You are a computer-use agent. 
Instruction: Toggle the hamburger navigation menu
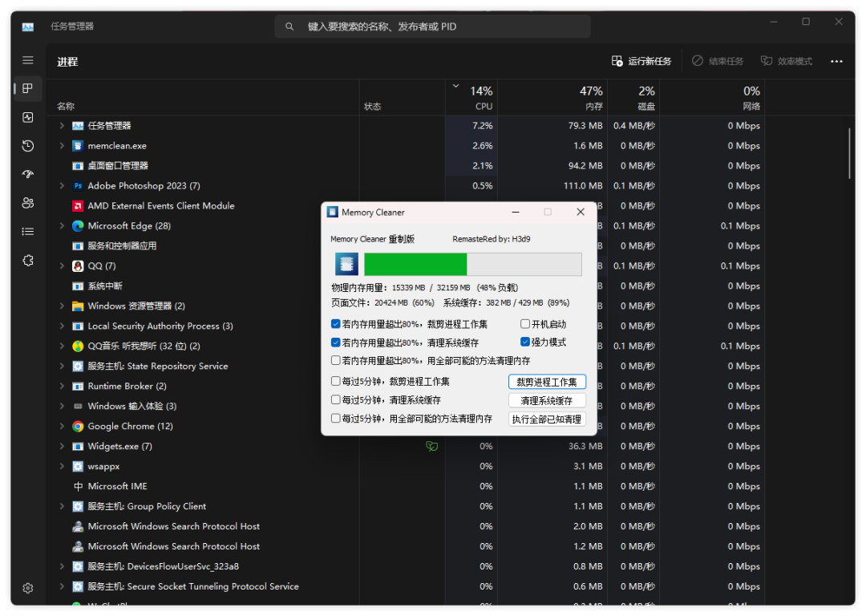(x=28, y=60)
